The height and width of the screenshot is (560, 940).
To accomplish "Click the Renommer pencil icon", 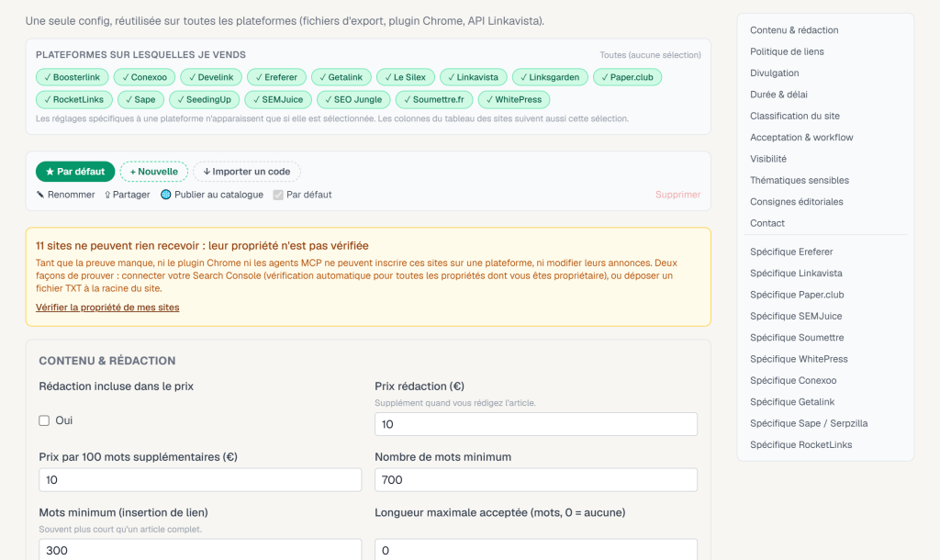I will (x=40, y=195).
